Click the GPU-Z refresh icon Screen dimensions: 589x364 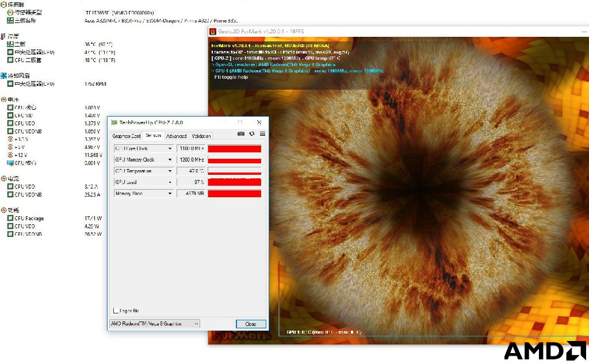pyautogui.click(x=252, y=134)
